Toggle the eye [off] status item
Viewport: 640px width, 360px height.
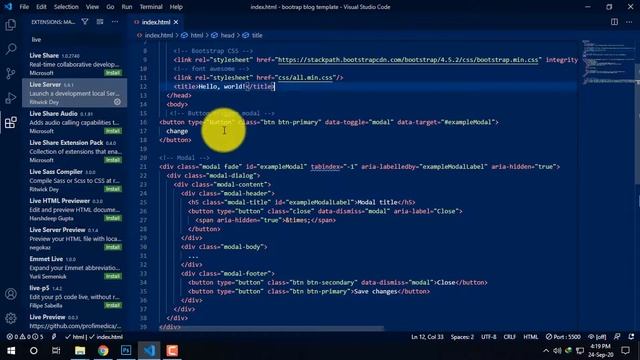(597, 337)
